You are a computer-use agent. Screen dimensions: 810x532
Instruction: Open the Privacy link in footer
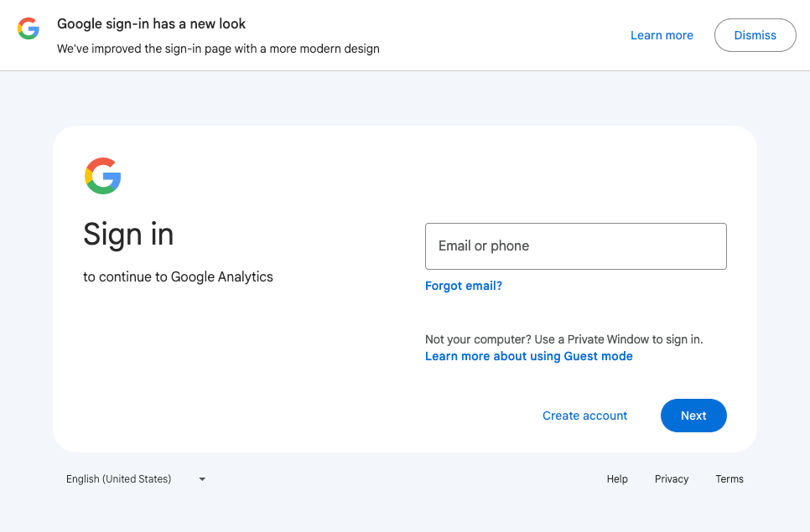(x=672, y=479)
